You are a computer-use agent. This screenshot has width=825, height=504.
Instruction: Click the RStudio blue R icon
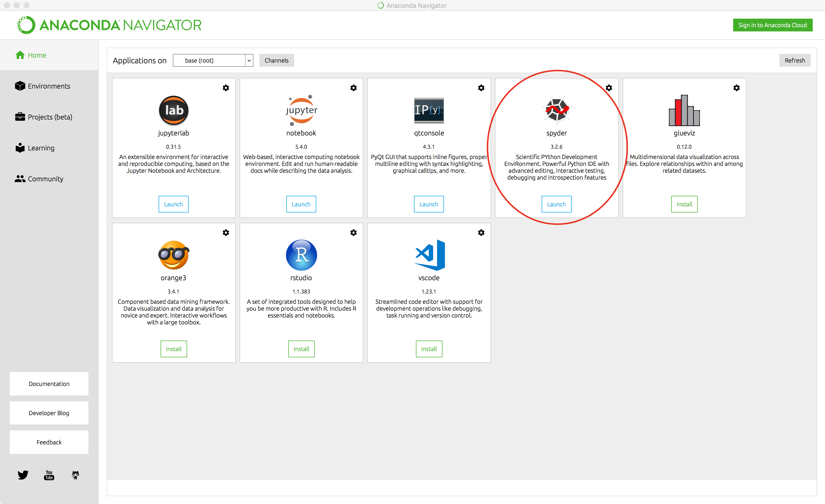click(x=301, y=255)
